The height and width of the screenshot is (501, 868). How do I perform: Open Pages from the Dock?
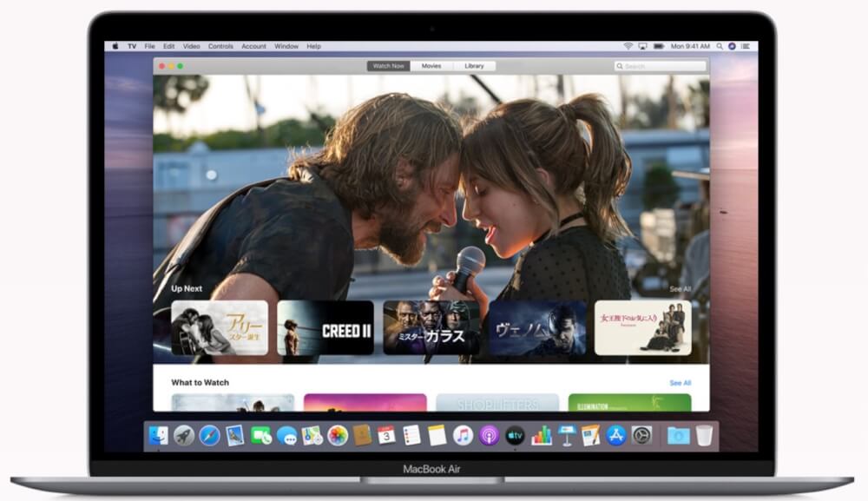590,436
